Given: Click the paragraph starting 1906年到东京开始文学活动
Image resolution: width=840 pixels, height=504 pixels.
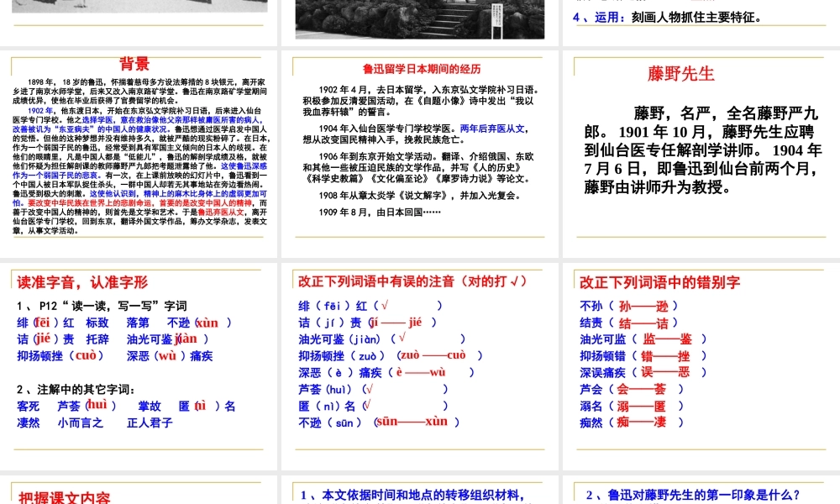Looking at the screenshot, I should click(x=418, y=168).
